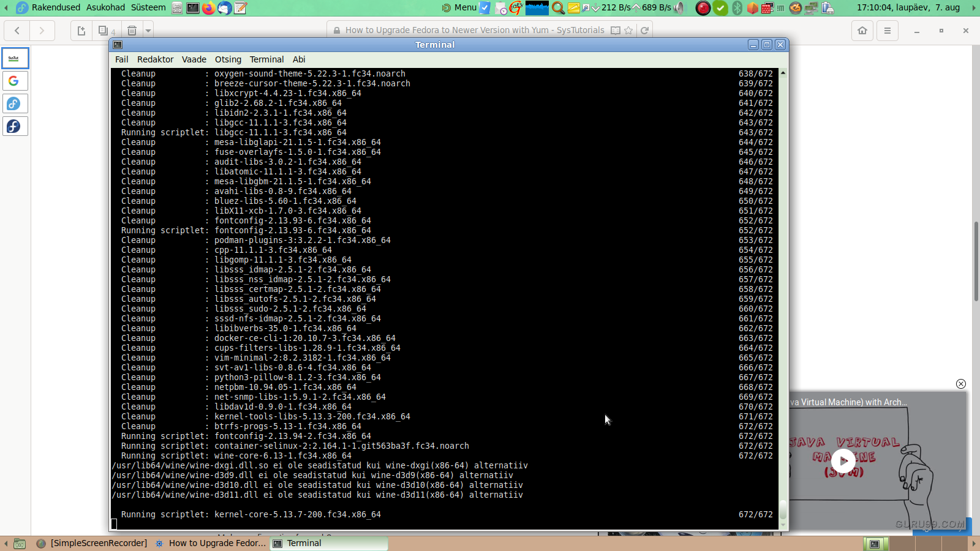Open the Rakendused applications menu
980x551 pixels.
[x=56, y=7]
